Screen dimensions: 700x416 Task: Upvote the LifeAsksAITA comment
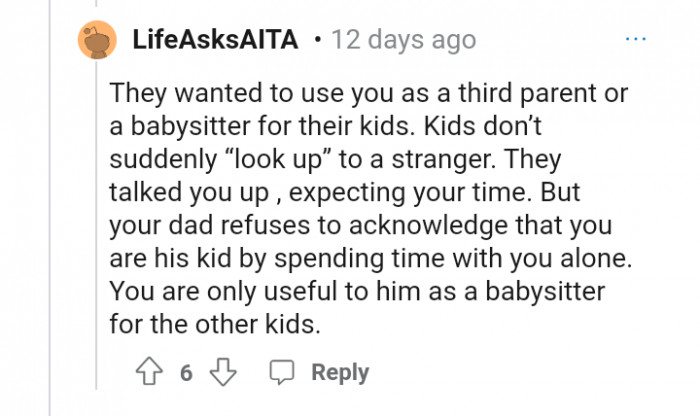149,373
